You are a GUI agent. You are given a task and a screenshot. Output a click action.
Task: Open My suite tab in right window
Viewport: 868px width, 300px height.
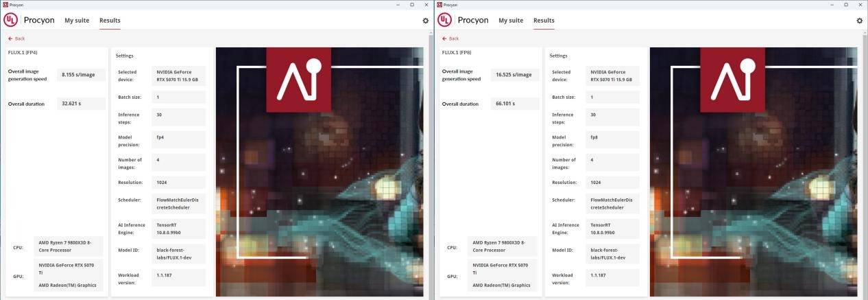coord(511,21)
